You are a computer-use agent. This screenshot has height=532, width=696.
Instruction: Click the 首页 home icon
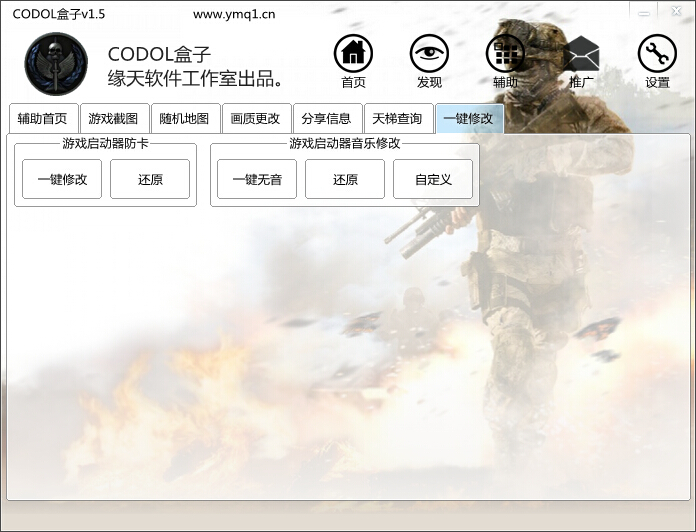coord(353,55)
